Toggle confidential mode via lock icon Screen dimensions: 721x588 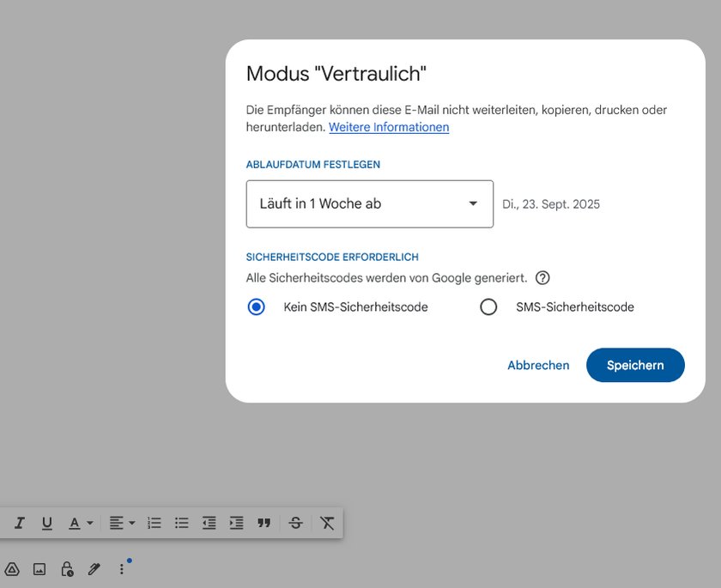click(67, 568)
